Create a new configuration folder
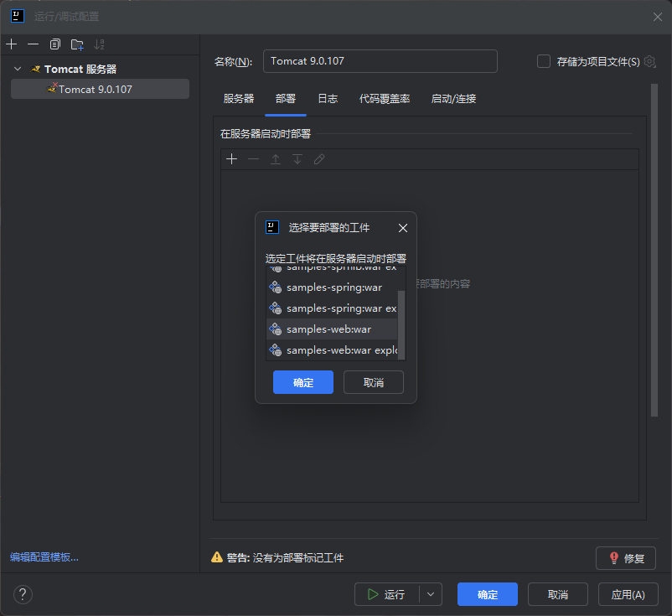 pos(77,44)
